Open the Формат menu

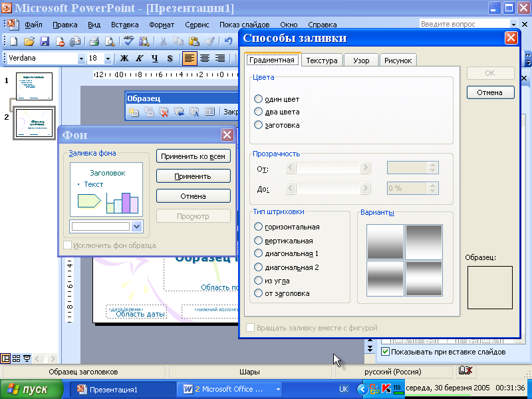click(162, 25)
